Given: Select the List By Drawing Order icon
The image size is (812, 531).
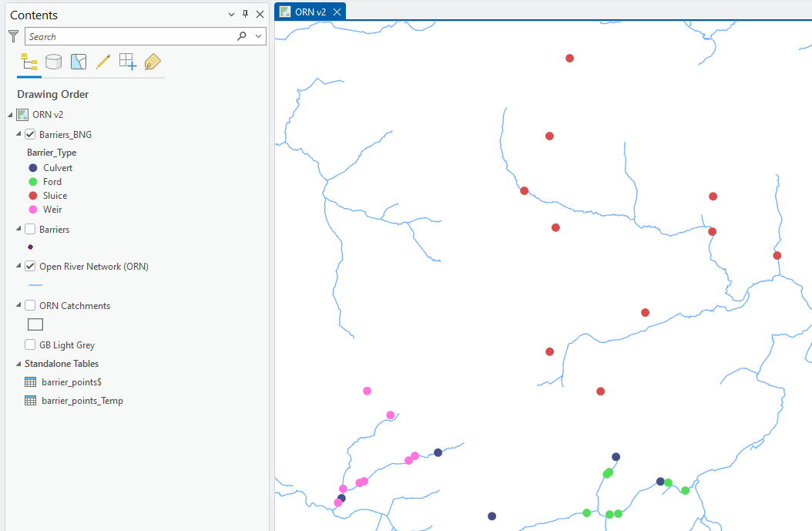Looking at the screenshot, I should click(x=29, y=62).
